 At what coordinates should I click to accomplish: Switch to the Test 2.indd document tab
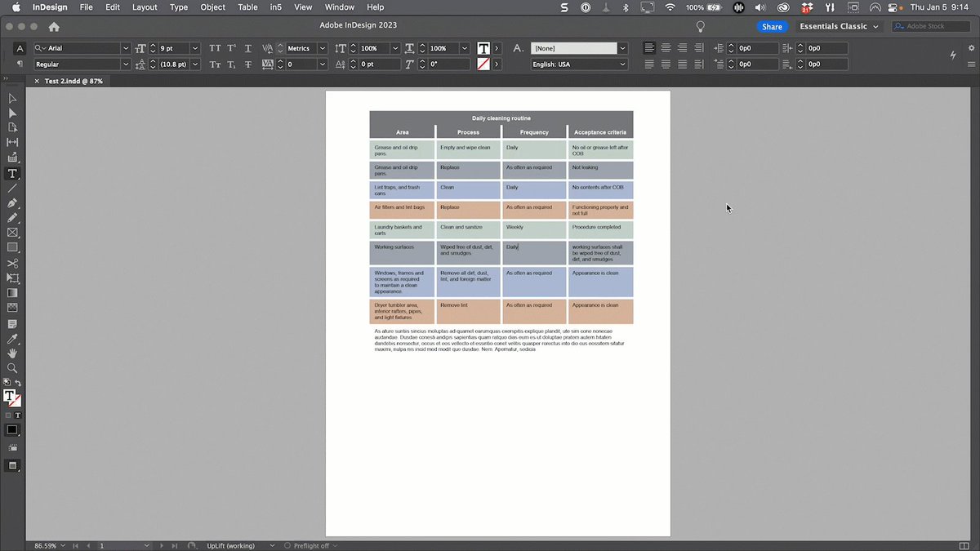pos(73,81)
